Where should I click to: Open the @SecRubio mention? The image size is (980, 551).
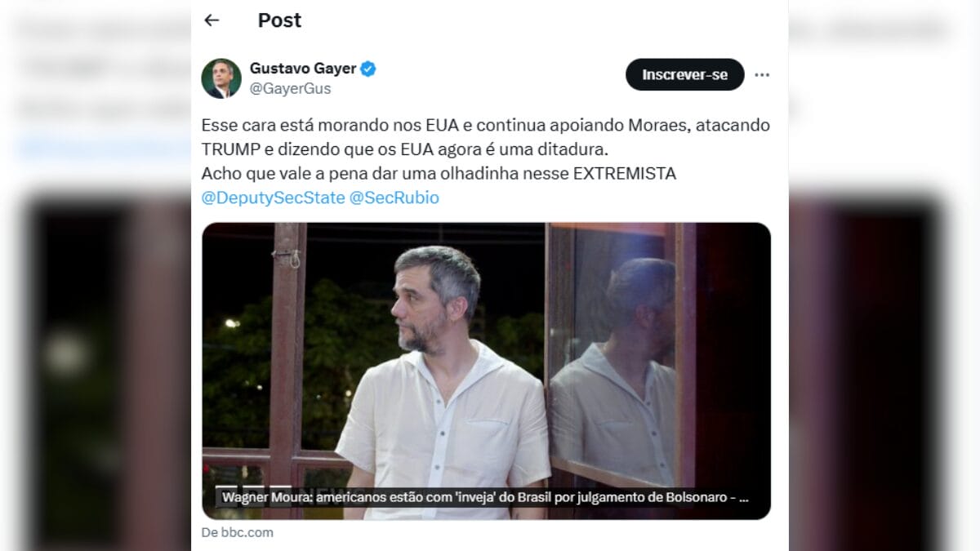tap(394, 198)
